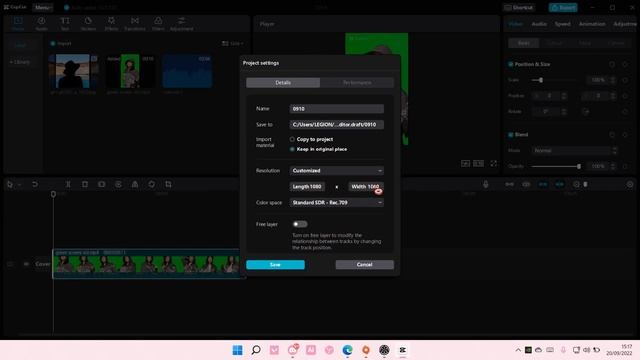Open the Stickers panel
Viewport: 640px width, 360px height.
pyautogui.click(x=88, y=24)
